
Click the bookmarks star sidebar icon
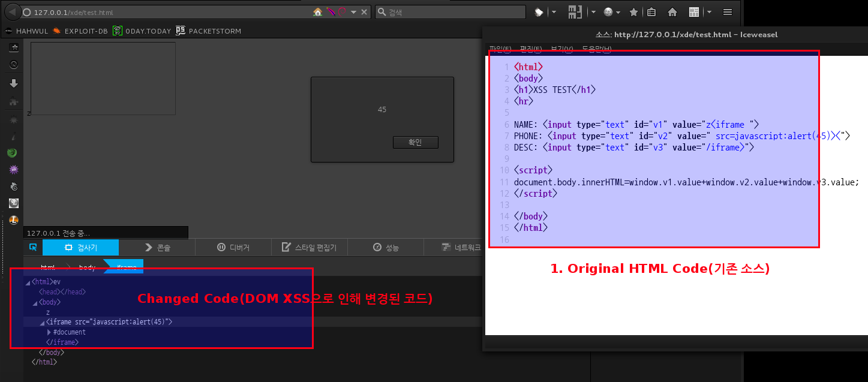[x=14, y=47]
